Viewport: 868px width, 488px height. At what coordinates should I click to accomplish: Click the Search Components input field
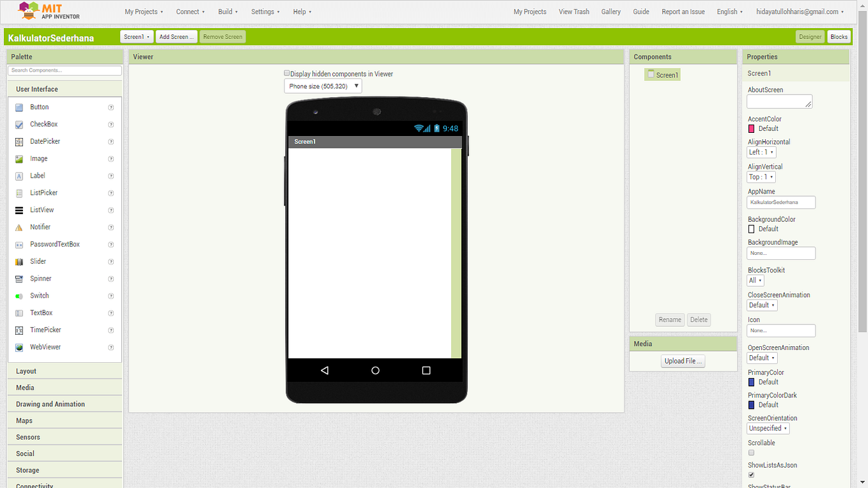[x=64, y=70]
